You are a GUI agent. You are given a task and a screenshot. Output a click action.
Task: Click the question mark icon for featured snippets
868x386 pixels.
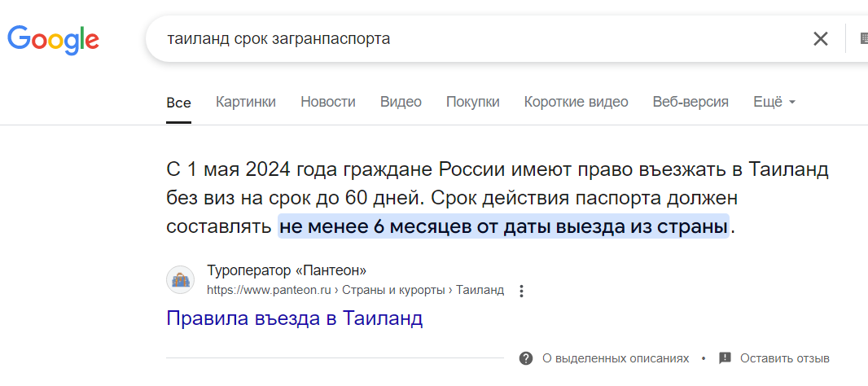pos(526,358)
